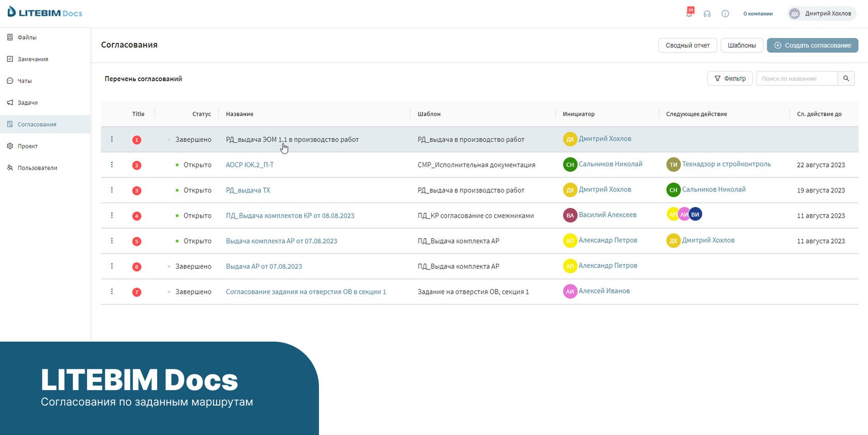
Task: Click Дмитрий Хохлов in next action column
Action: [708, 240]
